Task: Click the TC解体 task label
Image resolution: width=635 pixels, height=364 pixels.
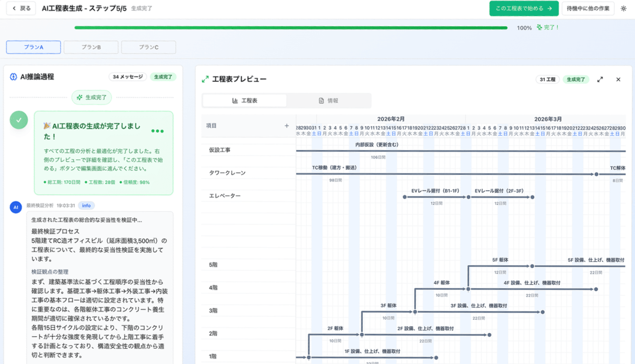Action: (x=618, y=168)
